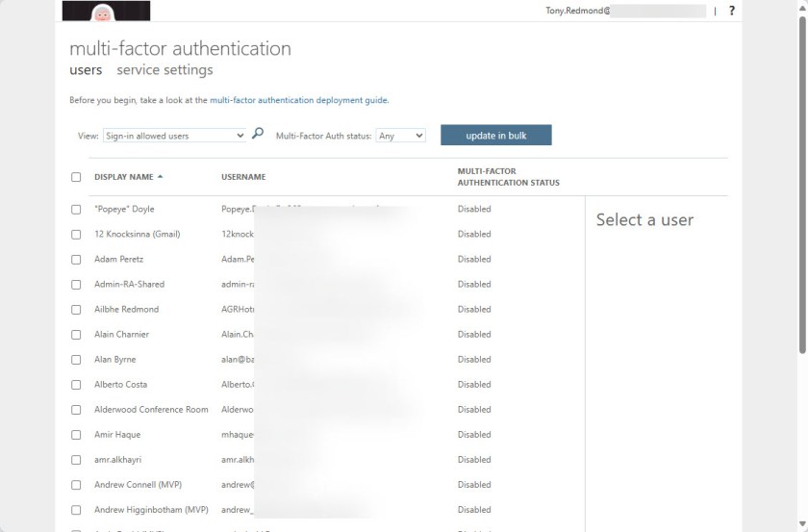
Task: Click the display name Alberto Costa
Action: coord(120,384)
